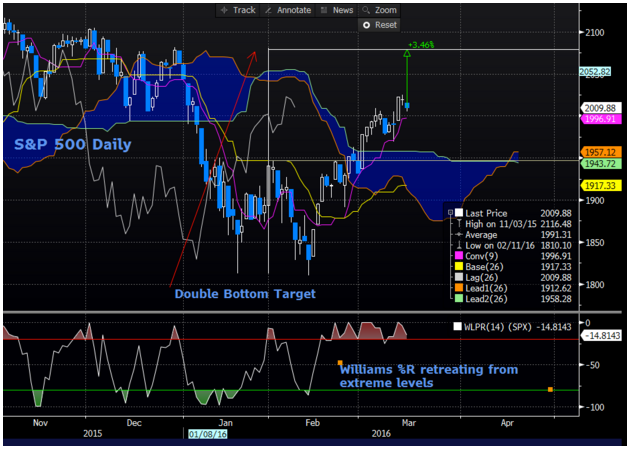Click the 1900 price axis label
Image resolution: width=631 pixels, height=450 pixels.
pyautogui.click(x=595, y=200)
